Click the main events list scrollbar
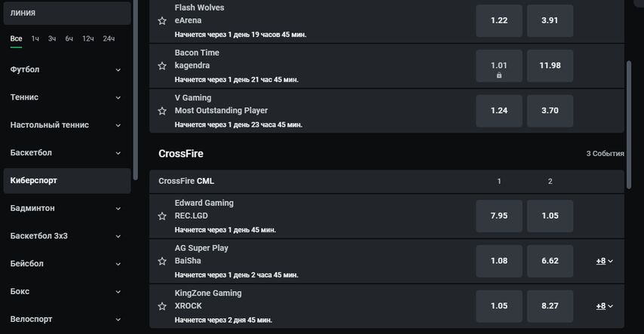Screen dimensions: 644x334 pyautogui.click(x=628, y=125)
